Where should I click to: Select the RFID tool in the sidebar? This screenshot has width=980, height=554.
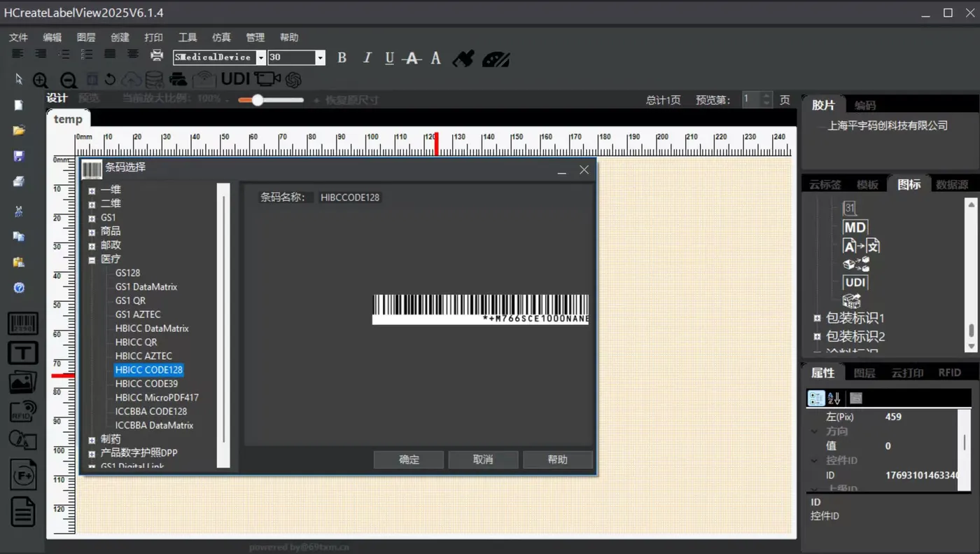[23, 410]
